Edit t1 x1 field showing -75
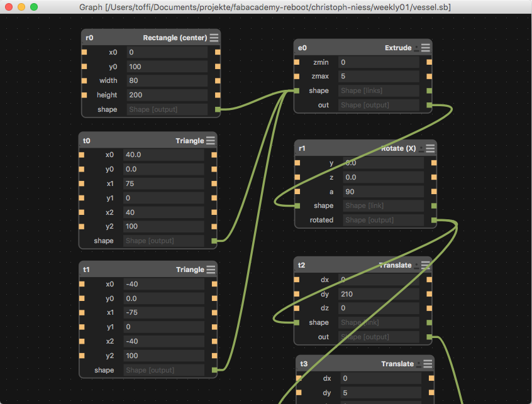 [x=164, y=312]
